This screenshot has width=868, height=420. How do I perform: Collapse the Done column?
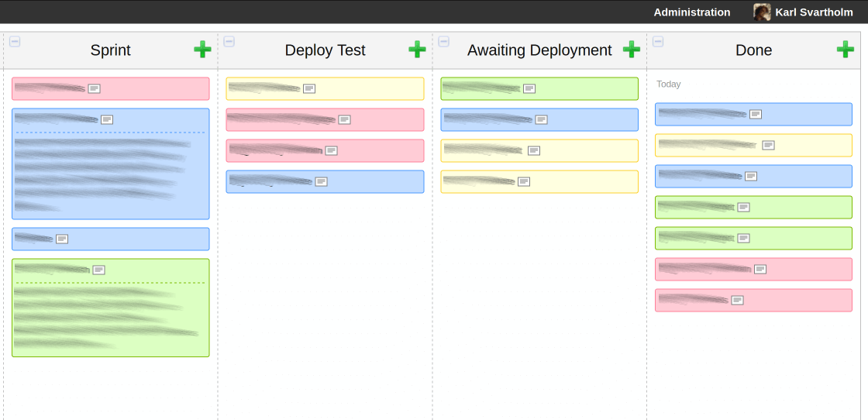click(x=658, y=42)
